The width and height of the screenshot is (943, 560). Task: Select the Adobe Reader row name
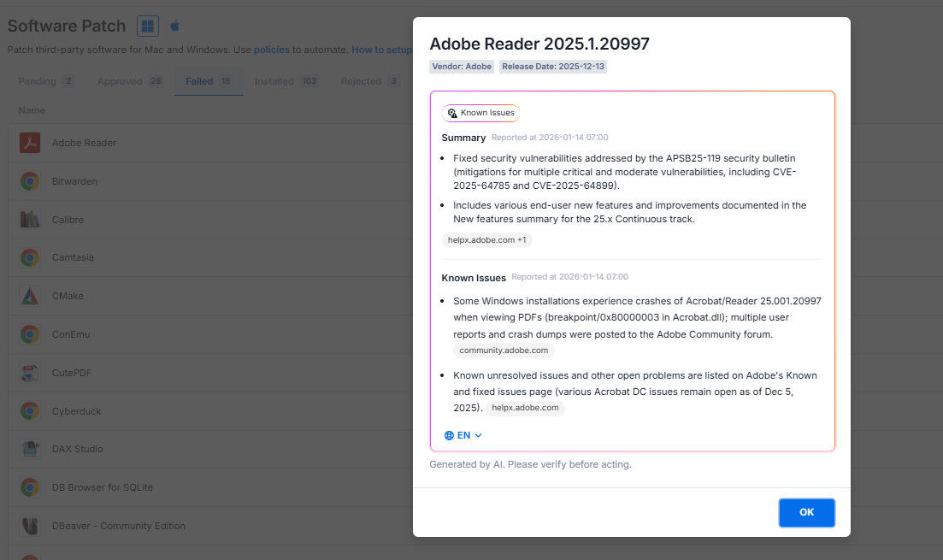pos(84,143)
